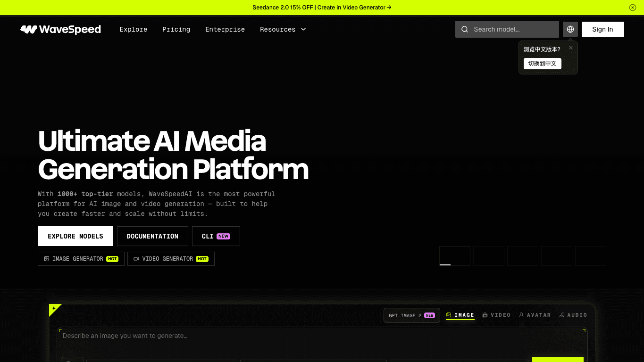The height and width of the screenshot is (362, 644).
Task: Select the Image tab
Action: click(x=460, y=315)
